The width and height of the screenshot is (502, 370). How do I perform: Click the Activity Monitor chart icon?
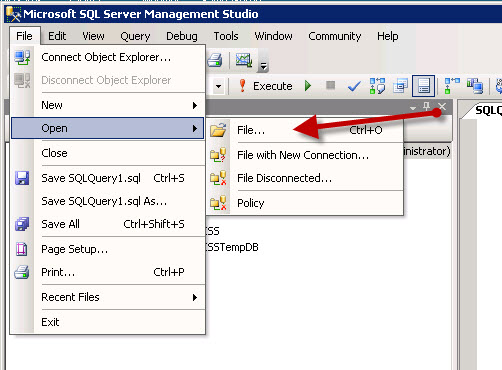click(x=244, y=60)
